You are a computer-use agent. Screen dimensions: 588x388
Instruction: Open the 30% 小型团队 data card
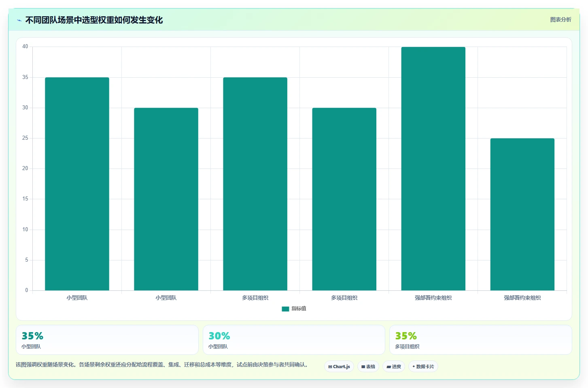(x=294, y=340)
